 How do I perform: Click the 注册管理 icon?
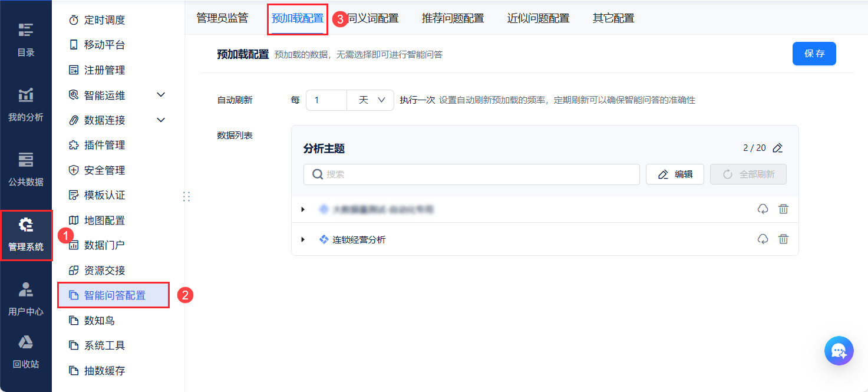pos(74,70)
